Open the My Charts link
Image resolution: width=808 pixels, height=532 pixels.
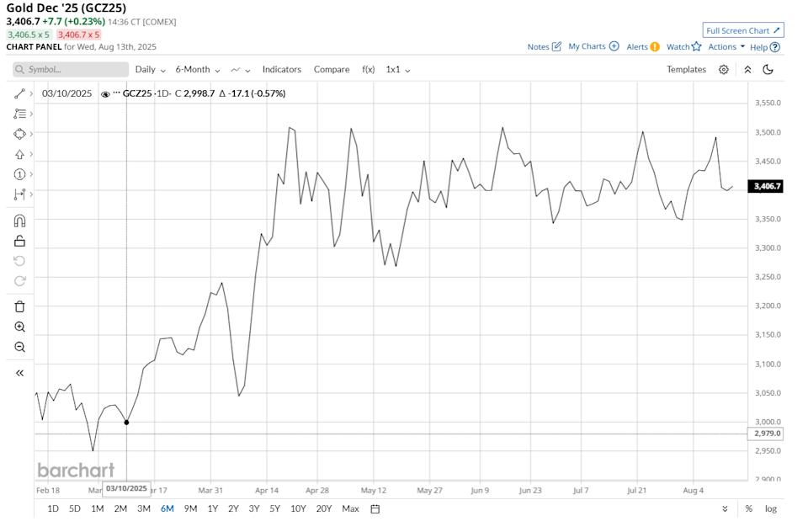click(593, 47)
